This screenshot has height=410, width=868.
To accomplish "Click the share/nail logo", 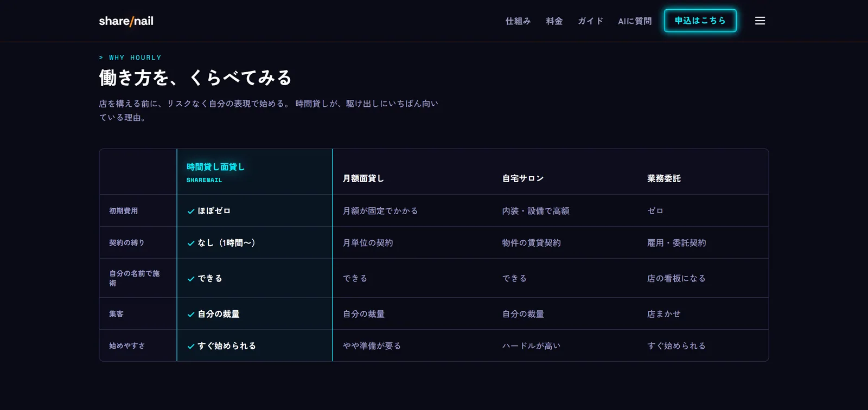I will pos(126,21).
